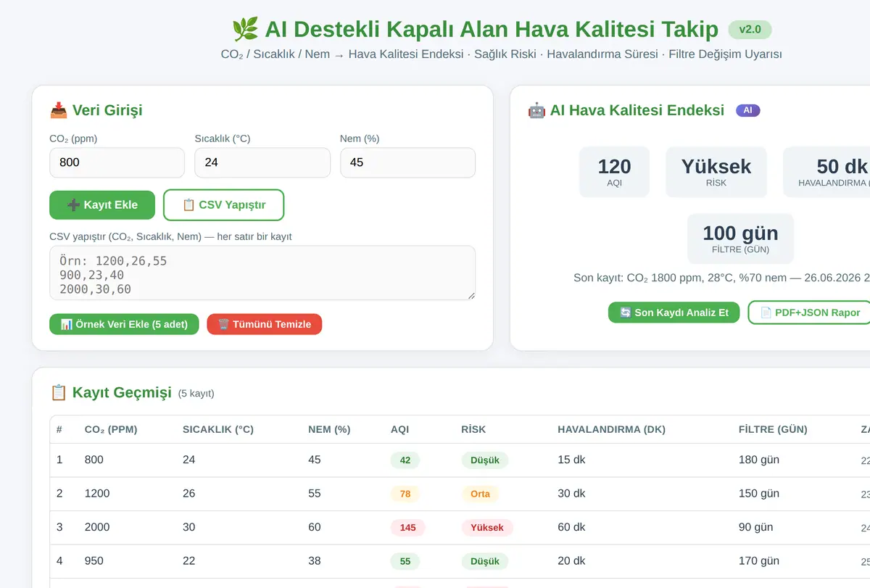Image resolution: width=870 pixels, height=588 pixels.
Task: Click the Veri Girişi inbox icon
Action: pos(58,110)
